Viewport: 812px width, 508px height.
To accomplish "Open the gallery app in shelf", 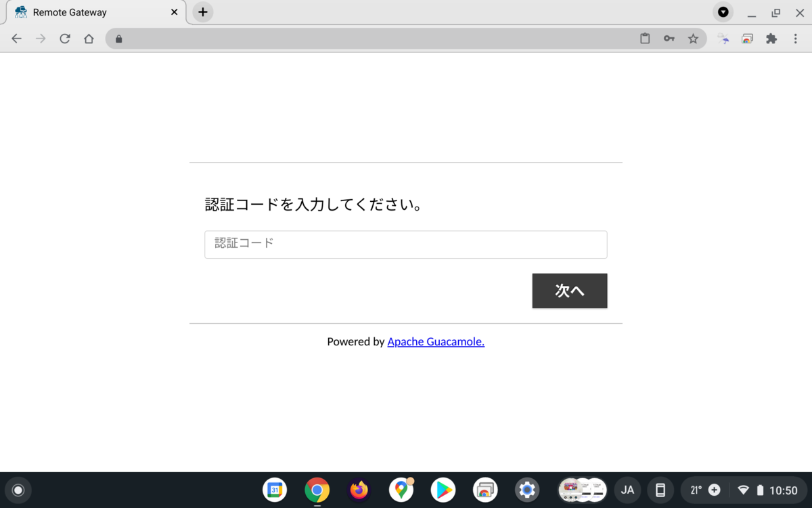I will [x=485, y=490].
